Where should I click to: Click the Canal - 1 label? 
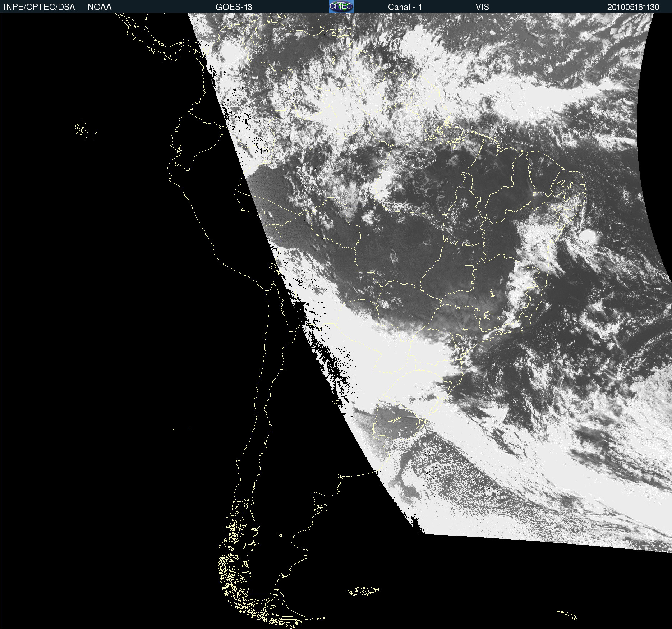click(x=405, y=7)
